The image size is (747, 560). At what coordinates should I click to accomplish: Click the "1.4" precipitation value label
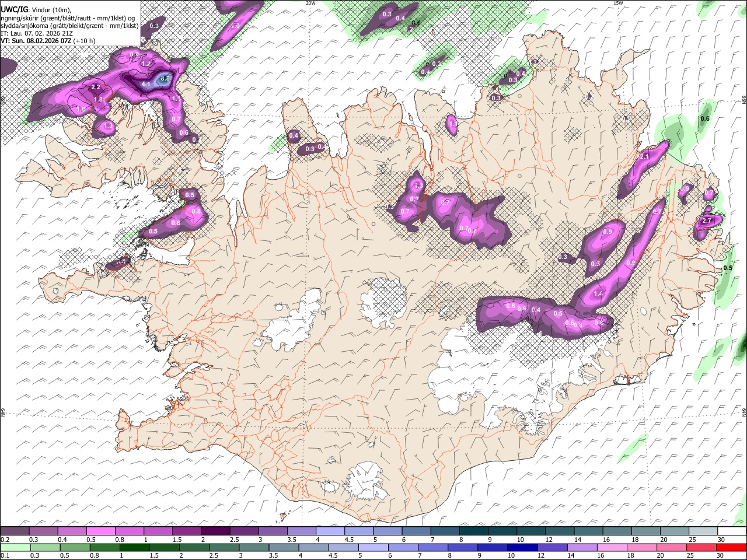(x=598, y=294)
